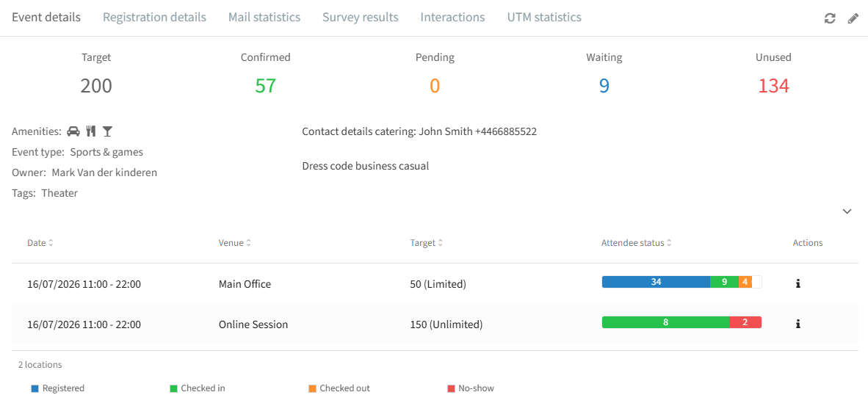Go to Survey results tab
The height and width of the screenshot is (403, 868).
[x=361, y=17]
